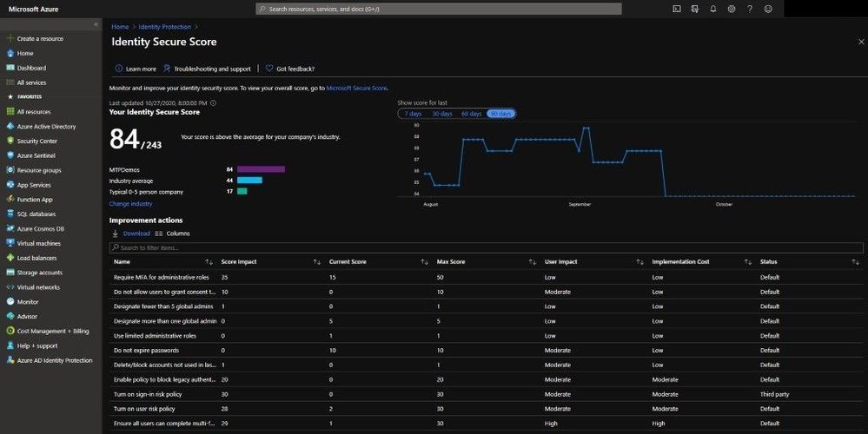Open Microsoft Secure Score link
This screenshot has width=868, height=434.
356,88
